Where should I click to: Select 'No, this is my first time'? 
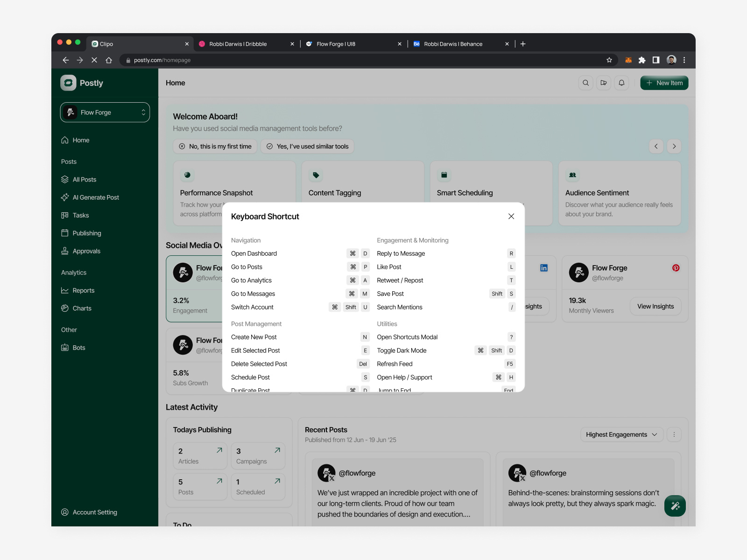[215, 146]
